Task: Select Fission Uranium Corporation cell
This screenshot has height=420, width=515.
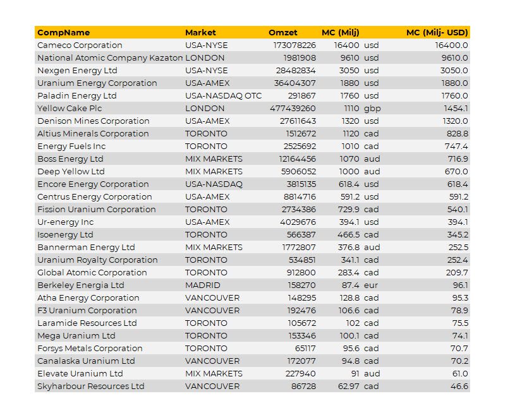Action: (97, 210)
